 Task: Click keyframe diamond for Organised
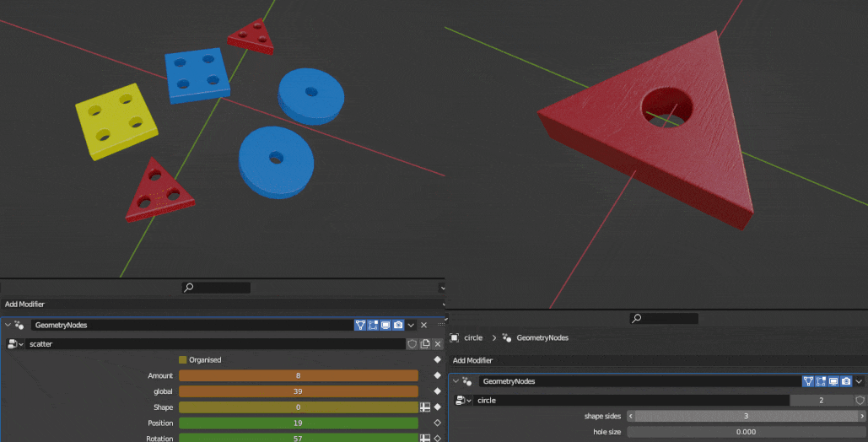[x=437, y=359]
